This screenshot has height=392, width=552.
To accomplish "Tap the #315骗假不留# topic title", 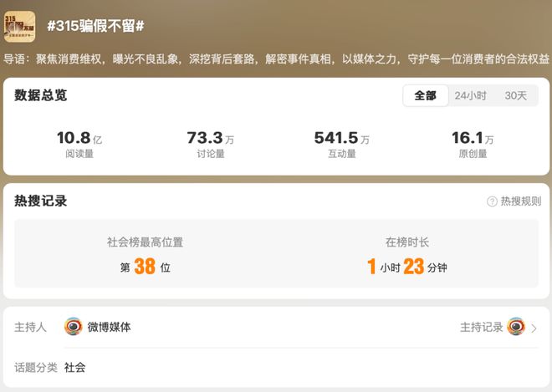I will click(95, 26).
